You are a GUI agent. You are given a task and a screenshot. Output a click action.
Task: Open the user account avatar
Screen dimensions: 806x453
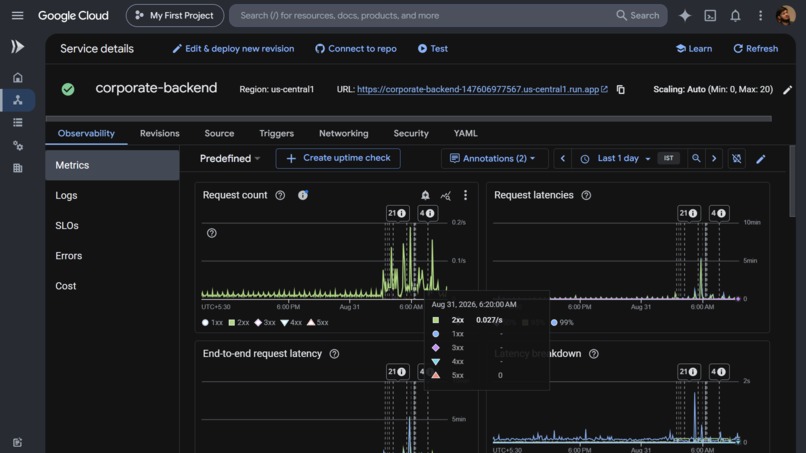pos(785,15)
